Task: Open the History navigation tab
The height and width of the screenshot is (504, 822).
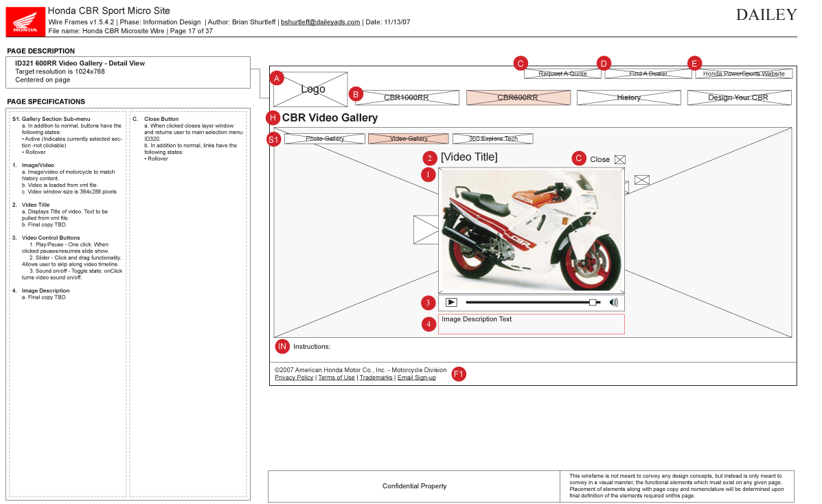Action: click(628, 98)
